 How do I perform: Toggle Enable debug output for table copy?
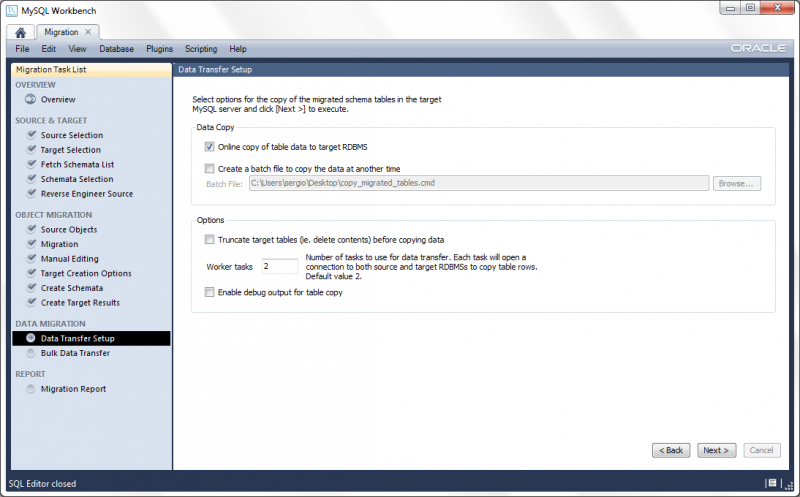[209, 292]
